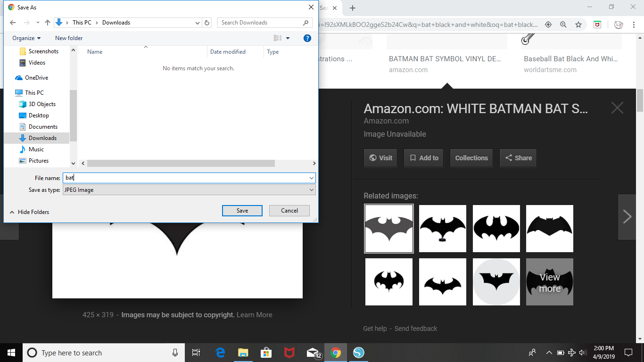
Task: Select Documents in navigation pane
Action: (43, 127)
